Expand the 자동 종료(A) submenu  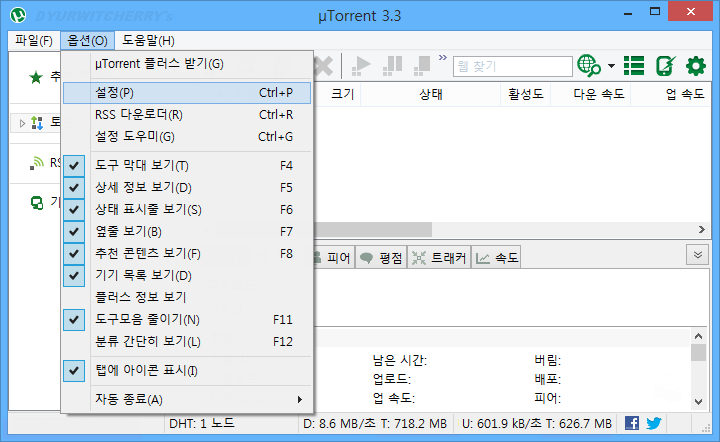(187, 399)
